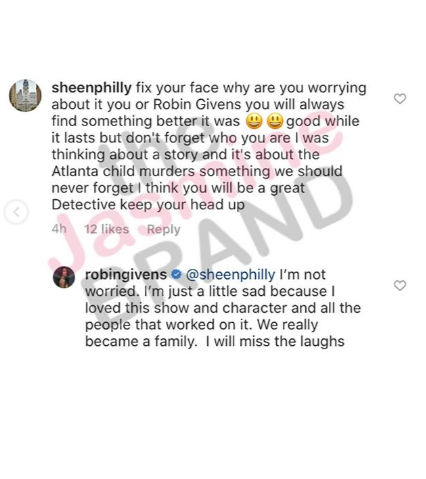Click the first smiley emoji in the comment

pos(254,121)
